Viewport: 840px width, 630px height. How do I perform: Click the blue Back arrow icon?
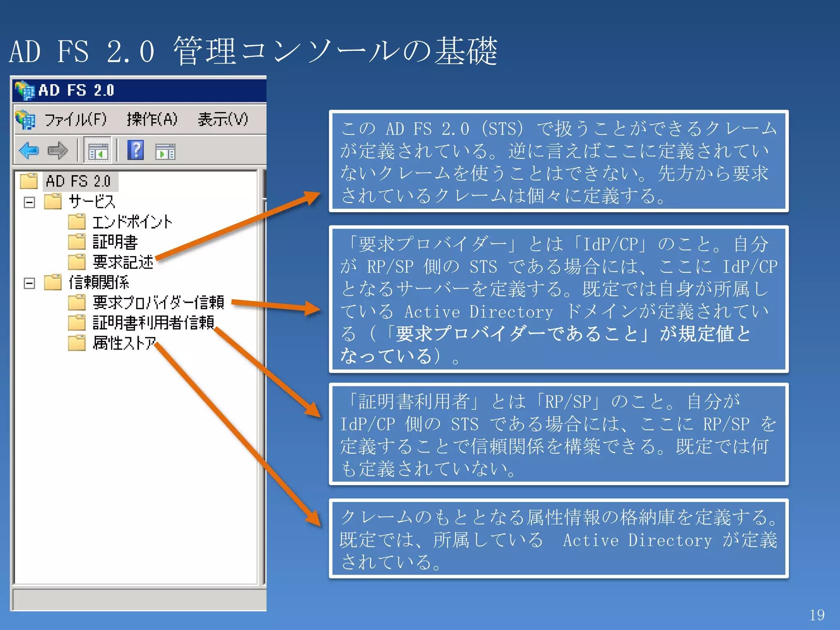pyautogui.click(x=29, y=151)
